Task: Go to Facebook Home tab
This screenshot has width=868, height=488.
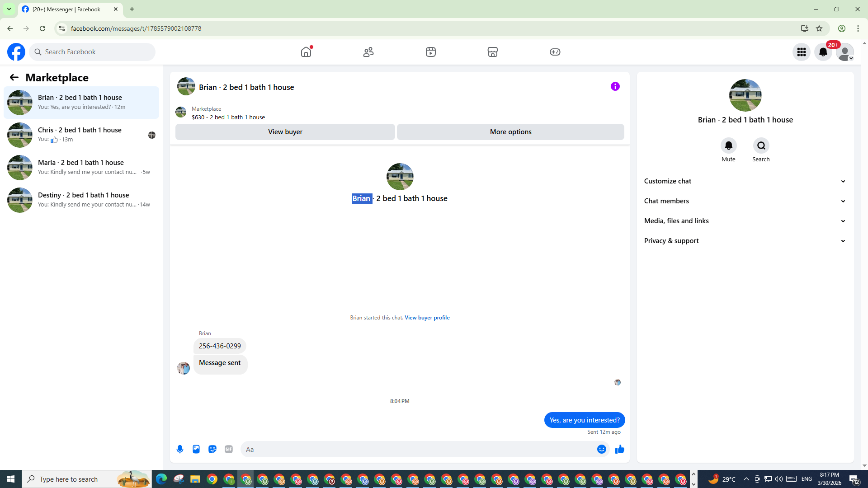Action: click(306, 52)
